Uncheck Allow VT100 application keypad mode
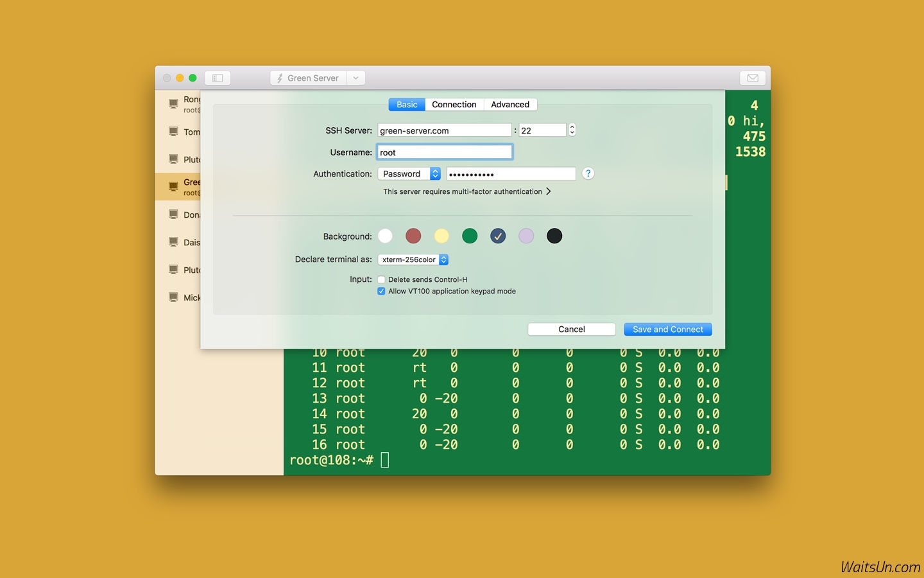Screen dimensions: 924x578 tap(381, 292)
